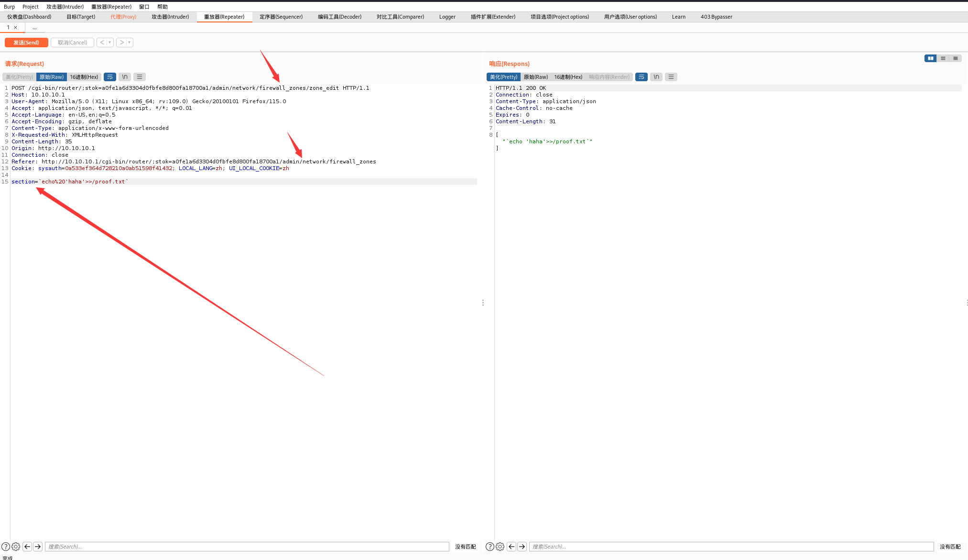Add new Repeater tab via ellipsis
The width and height of the screenshot is (968, 560).
click(x=34, y=28)
